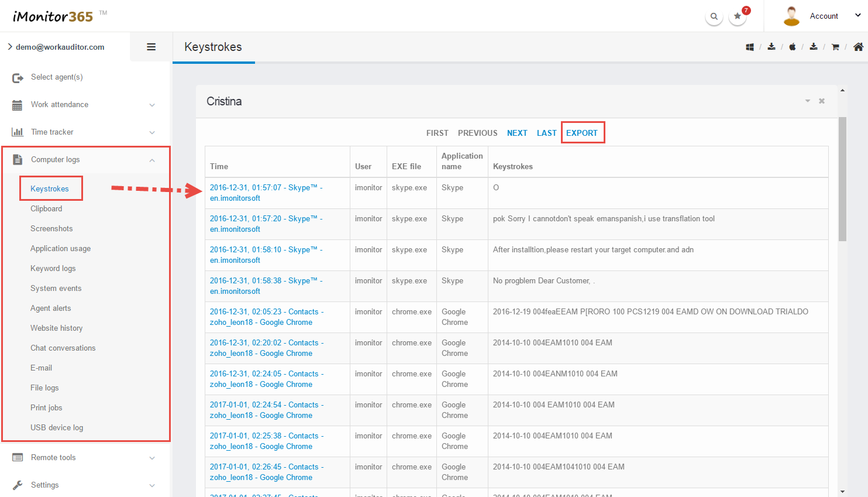Collapse the Cristina panel arrow
The image size is (868, 497).
(x=808, y=101)
